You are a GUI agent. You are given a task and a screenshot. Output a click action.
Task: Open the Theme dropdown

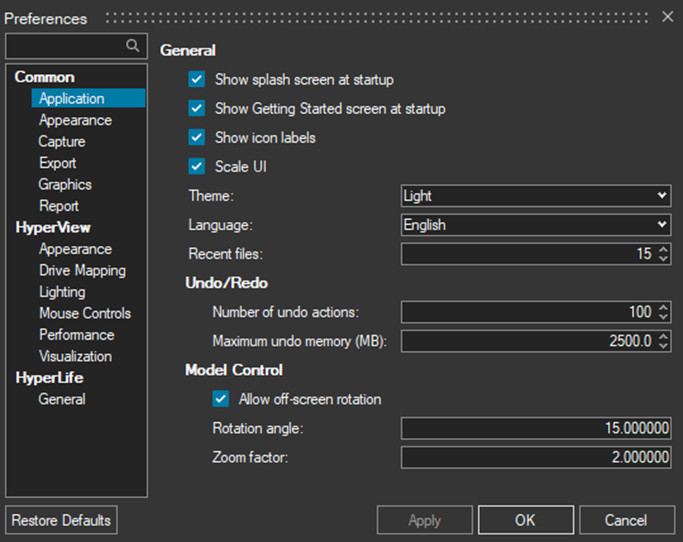(x=535, y=196)
